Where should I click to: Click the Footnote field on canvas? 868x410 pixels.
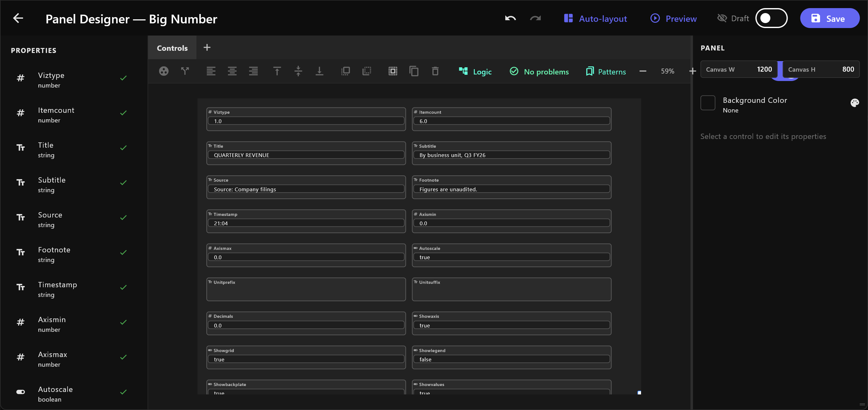pos(512,189)
